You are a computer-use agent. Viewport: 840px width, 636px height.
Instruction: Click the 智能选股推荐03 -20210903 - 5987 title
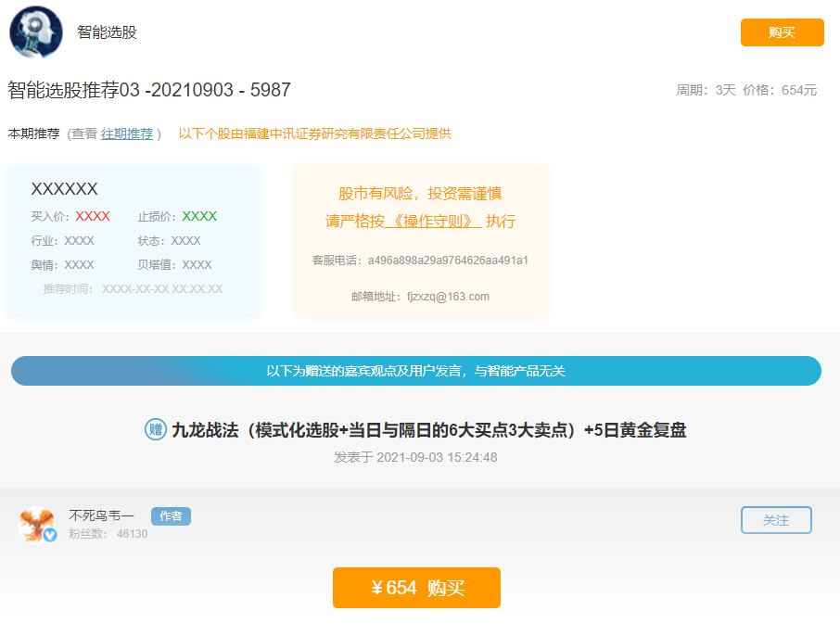coord(149,90)
